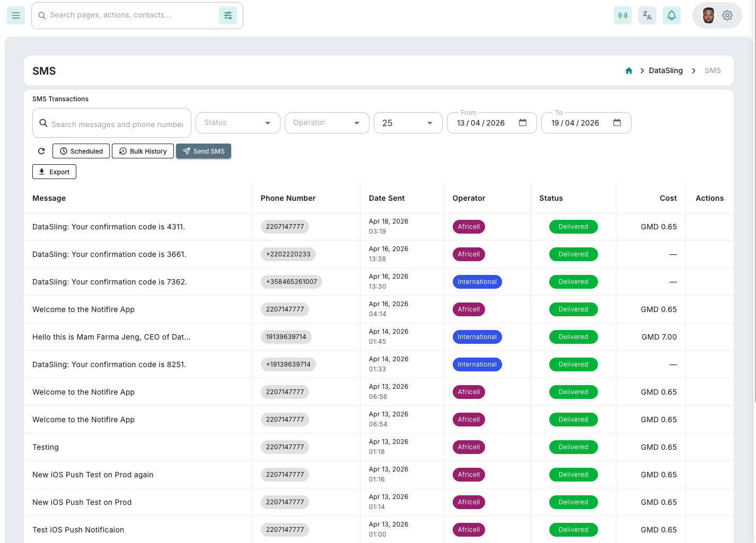Open Bulk History
Image resolution: width=756 pixels, height=543 pixels.
pyautogui.click(x=143, y=151)
